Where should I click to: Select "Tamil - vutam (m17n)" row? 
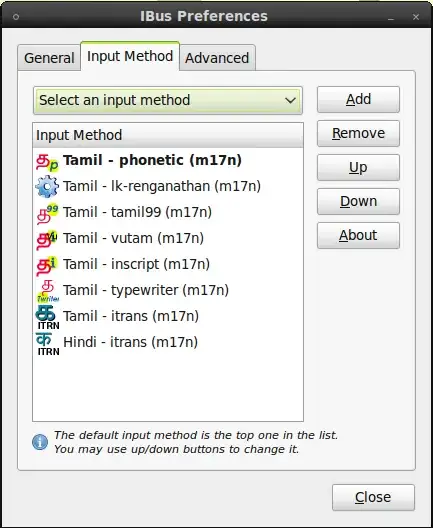click(x=168, y=238)
